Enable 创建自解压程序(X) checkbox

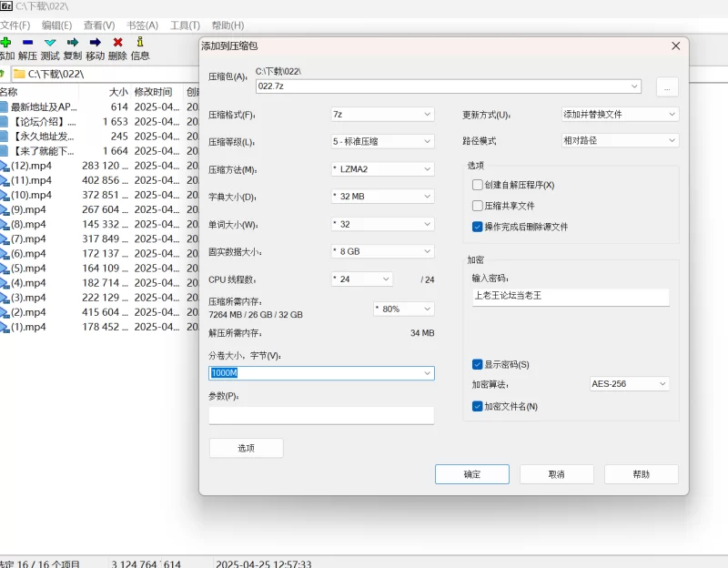click(477, 185)
